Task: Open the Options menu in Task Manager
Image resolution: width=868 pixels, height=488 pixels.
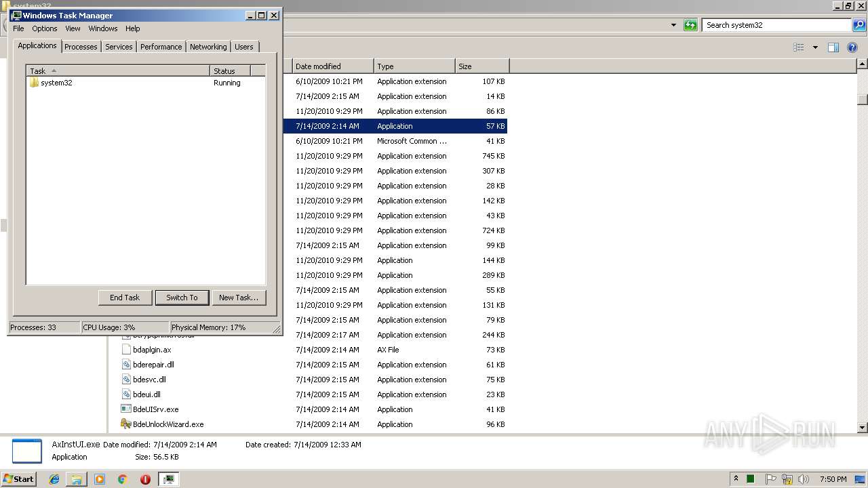Action: [x=45, y=28]
